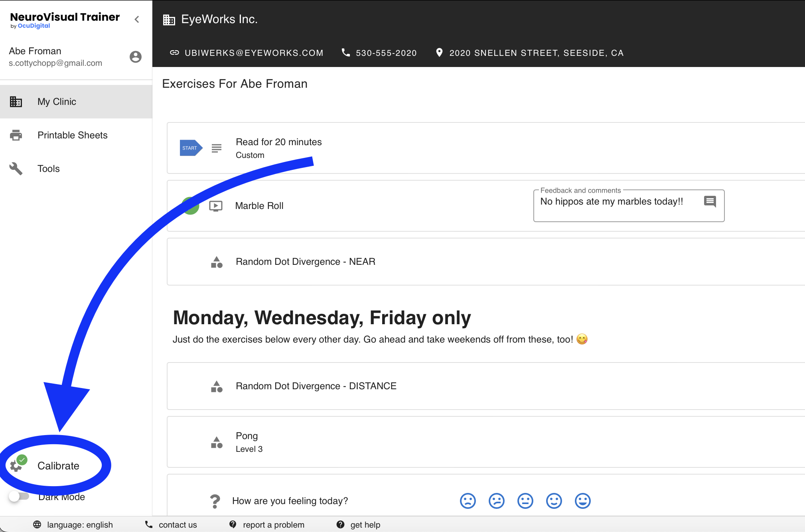This screenshot has height=532, width=805.
Task: Open My Clinic in the sidebar
Action: (76, 102)
